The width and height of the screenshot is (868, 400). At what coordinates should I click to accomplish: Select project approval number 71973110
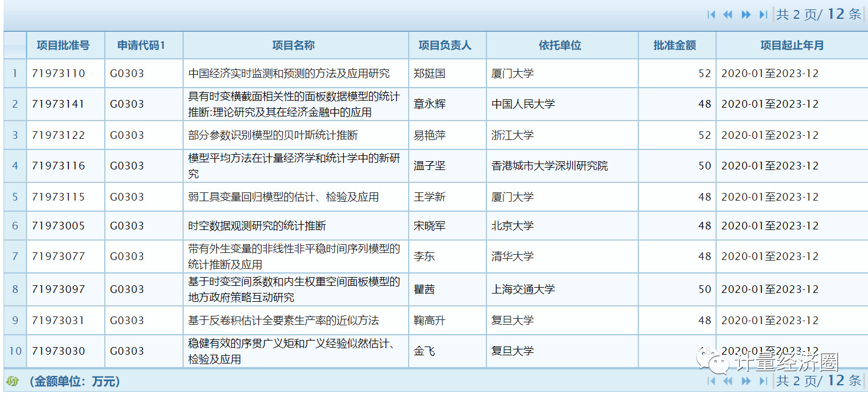tap(58, 74)
